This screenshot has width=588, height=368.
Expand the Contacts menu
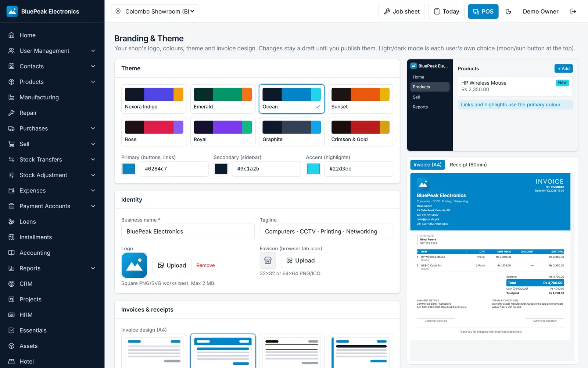pos(52,66)
